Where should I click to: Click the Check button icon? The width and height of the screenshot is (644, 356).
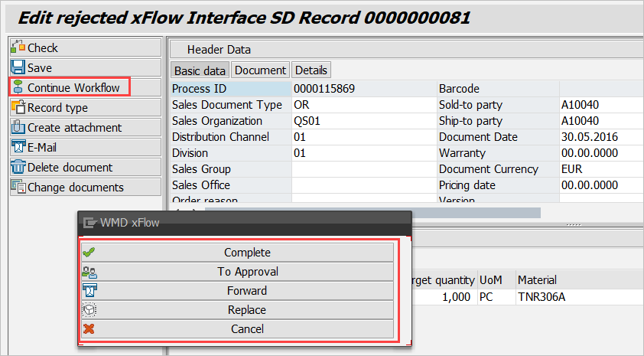click(18, 47)
